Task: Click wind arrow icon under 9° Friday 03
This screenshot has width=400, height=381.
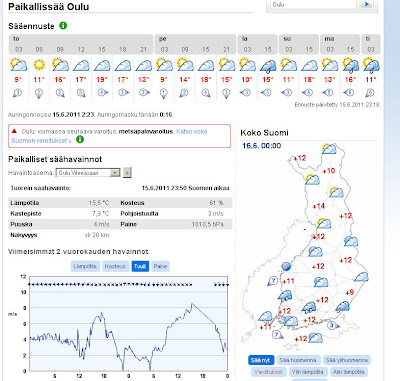Action: [x=163, y=94]
